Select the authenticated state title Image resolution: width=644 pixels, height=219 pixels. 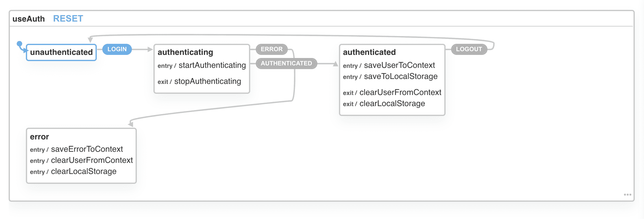tap(369, 52)
